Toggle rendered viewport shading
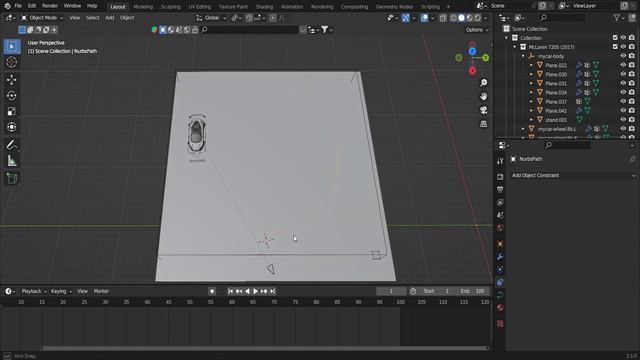 (x=477, y=18)
